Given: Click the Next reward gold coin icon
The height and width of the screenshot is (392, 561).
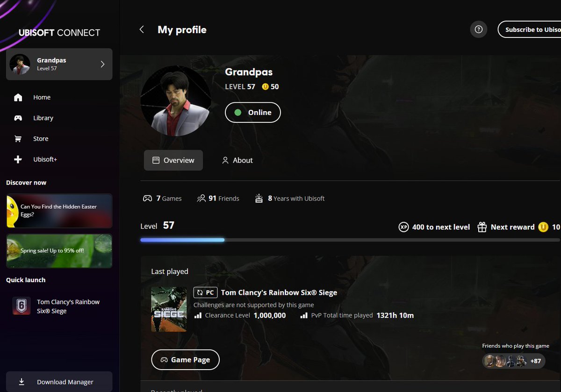Looking at the screenshot, I should click(x=543, y=227).
